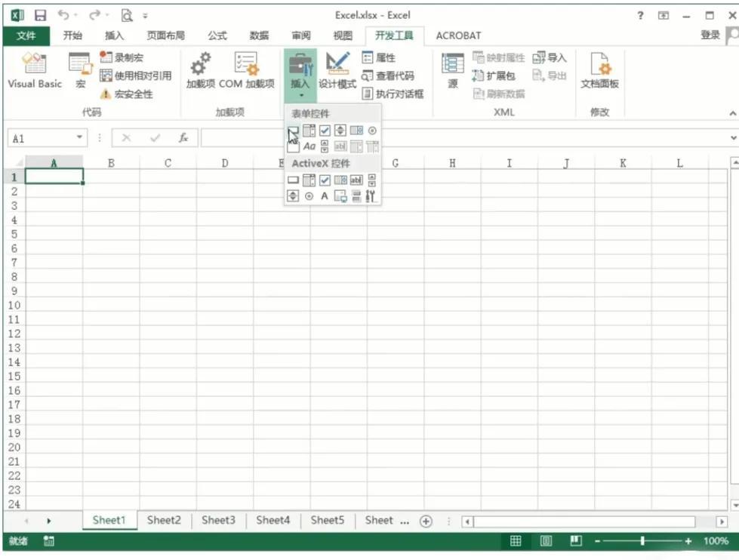Image resolution: width=739 pixels, height=560 pixels.
Task: Switch to the ACROBAT tab
Action: [459, 35]
